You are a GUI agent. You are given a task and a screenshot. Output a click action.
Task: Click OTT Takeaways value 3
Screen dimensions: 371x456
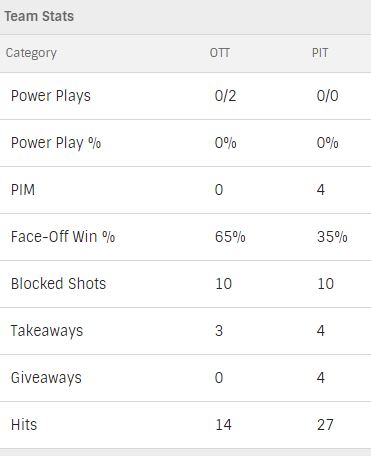tap(219, 331)
